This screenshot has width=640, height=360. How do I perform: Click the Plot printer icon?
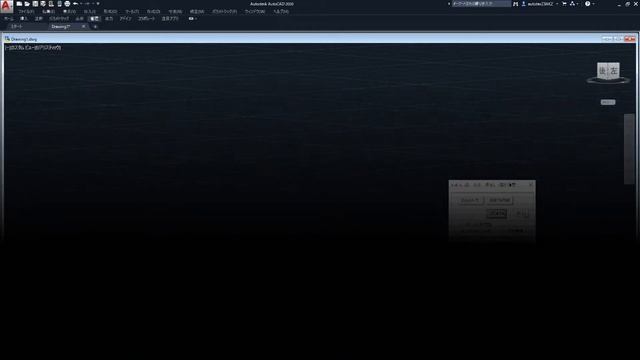pyautogui.click(x=67, y=4)
